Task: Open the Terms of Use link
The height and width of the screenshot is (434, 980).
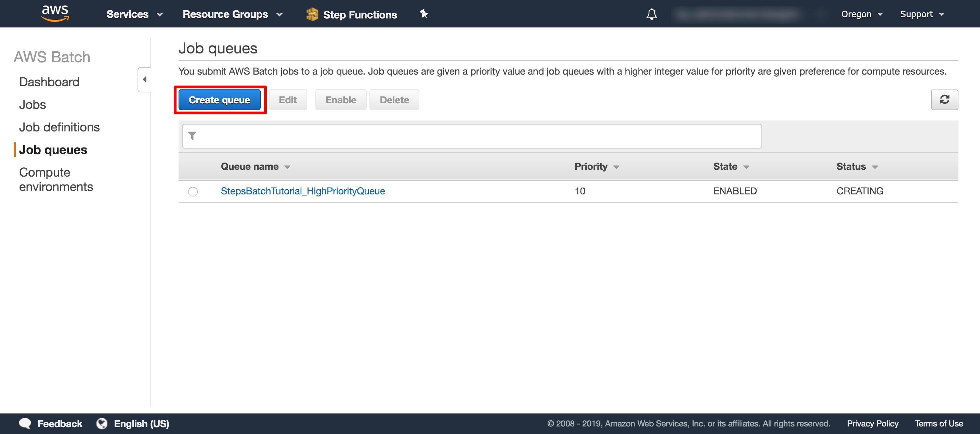Action: [939, 423]
